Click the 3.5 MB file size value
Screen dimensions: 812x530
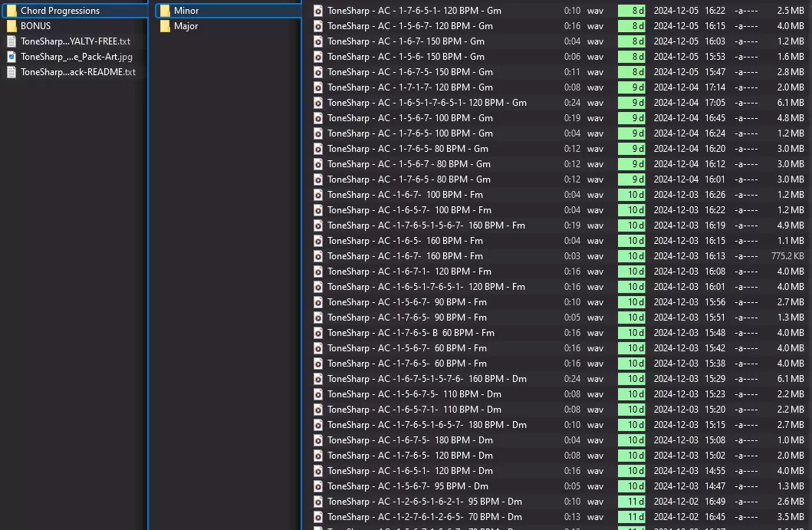(x=791, y=517)
